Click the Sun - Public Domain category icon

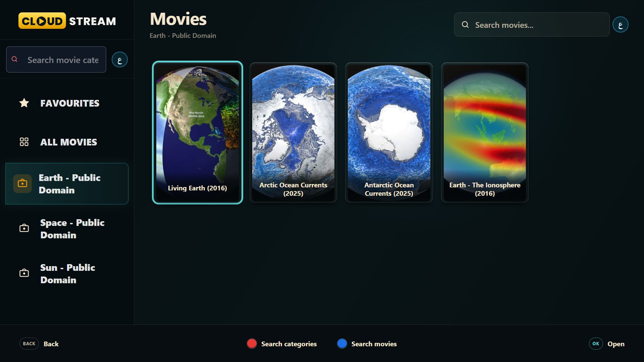pyautogui.click(x=24, y=273)
